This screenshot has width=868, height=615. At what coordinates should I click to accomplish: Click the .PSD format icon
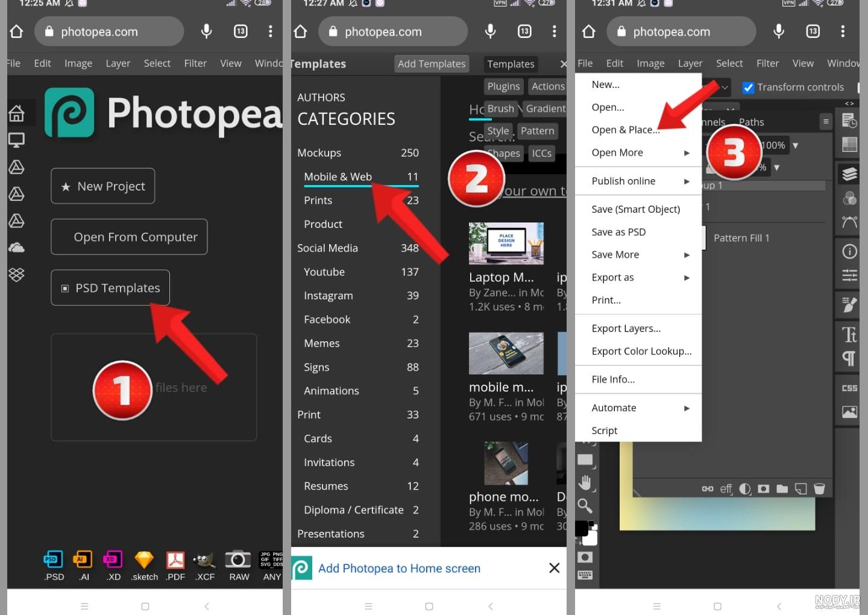coord(54,560)
